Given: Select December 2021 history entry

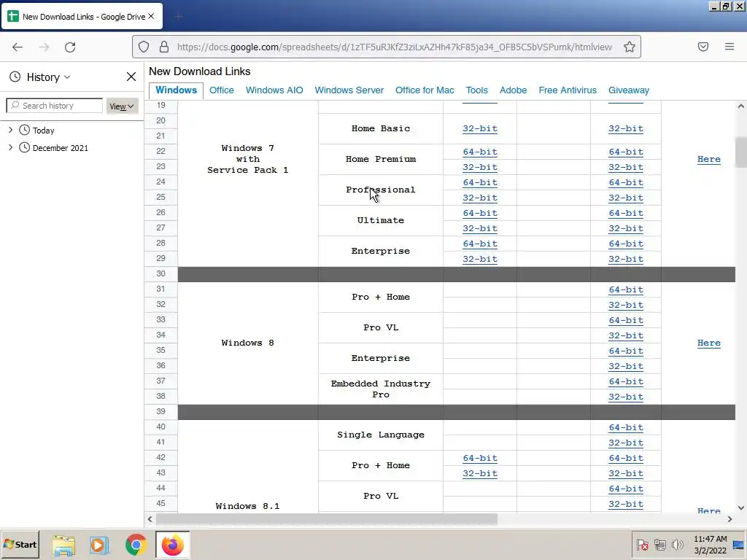Looking at the screenshot, I should point(60,147).
